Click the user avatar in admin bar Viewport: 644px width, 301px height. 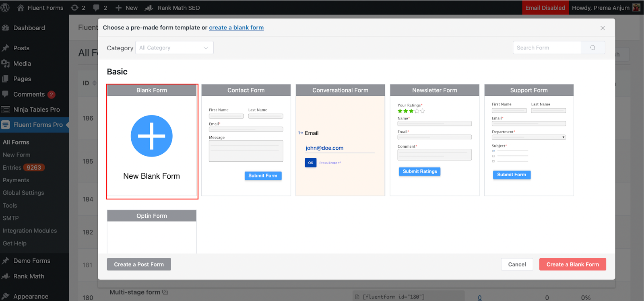pos(636,8)
